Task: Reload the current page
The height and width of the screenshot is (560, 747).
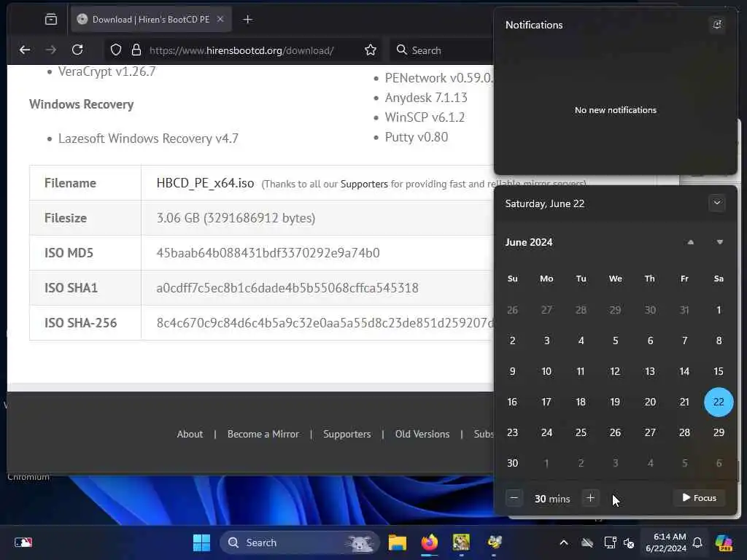Action: point(77,50)
